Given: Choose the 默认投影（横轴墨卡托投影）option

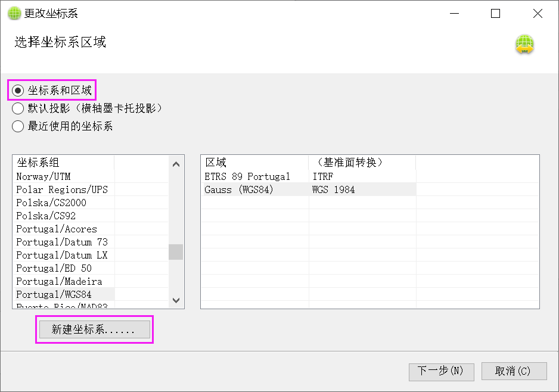Looking at the screenshot, I should pyautogui.click(x=18, y=108).
